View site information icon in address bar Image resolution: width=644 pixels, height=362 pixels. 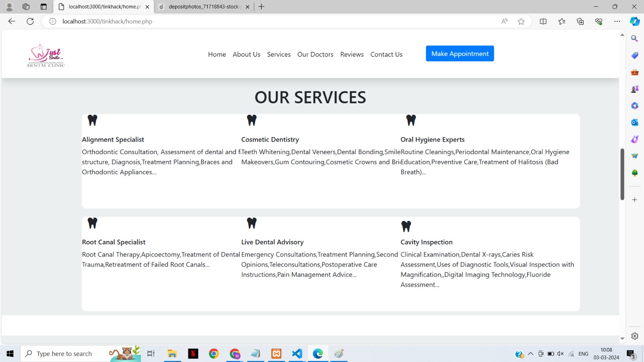(x=53, y=21)
